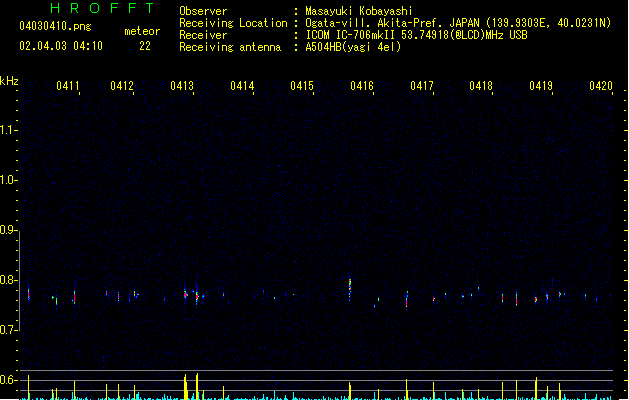The image size is (629, 400).
Task: Click the 0417 time marker
Action: click(x=422, y=86)
